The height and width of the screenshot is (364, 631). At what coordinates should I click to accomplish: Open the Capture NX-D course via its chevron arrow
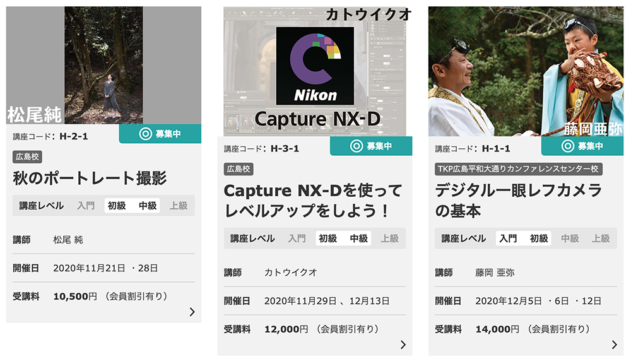click(403, 344)
